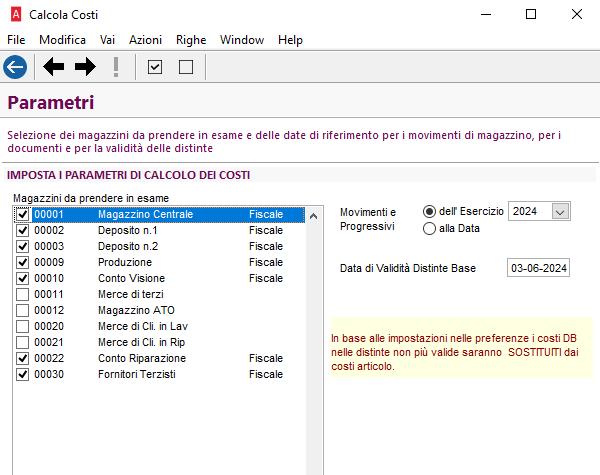The height and width of the screenshot is (475, 600).
Task: Select the alla Data radio button
Action: [429, 229]
